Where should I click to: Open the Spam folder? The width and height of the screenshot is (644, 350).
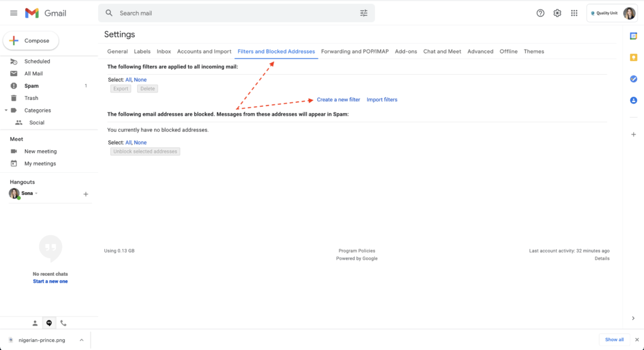(x=31, y=86)
